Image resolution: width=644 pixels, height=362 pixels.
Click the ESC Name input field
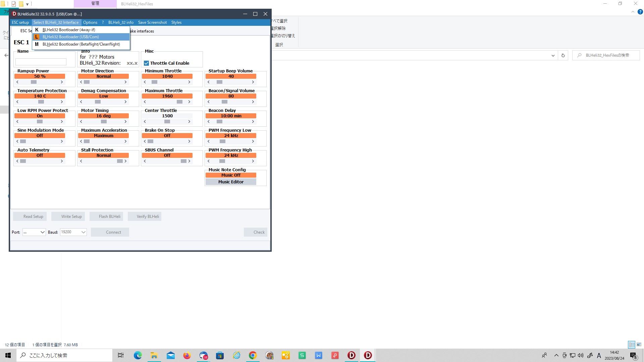[x=41, y=62]
